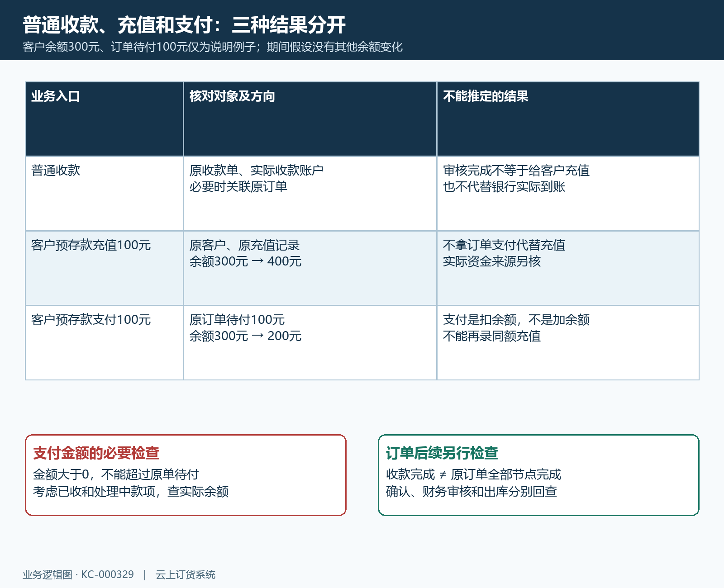This screenshot has width=724, height=588.
Task: Click the footer text 云上订货系统
Action: point(186,574)
